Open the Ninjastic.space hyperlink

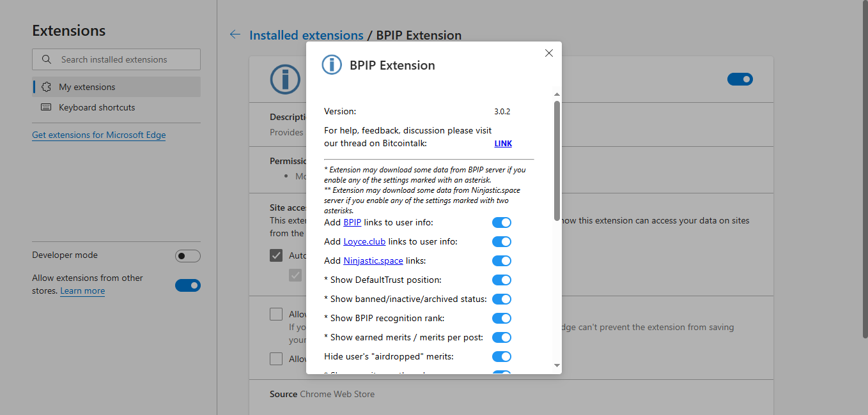point(373,260)
